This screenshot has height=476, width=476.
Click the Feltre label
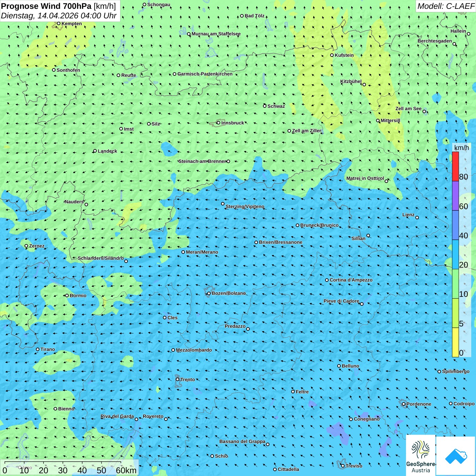coord(302,392)
